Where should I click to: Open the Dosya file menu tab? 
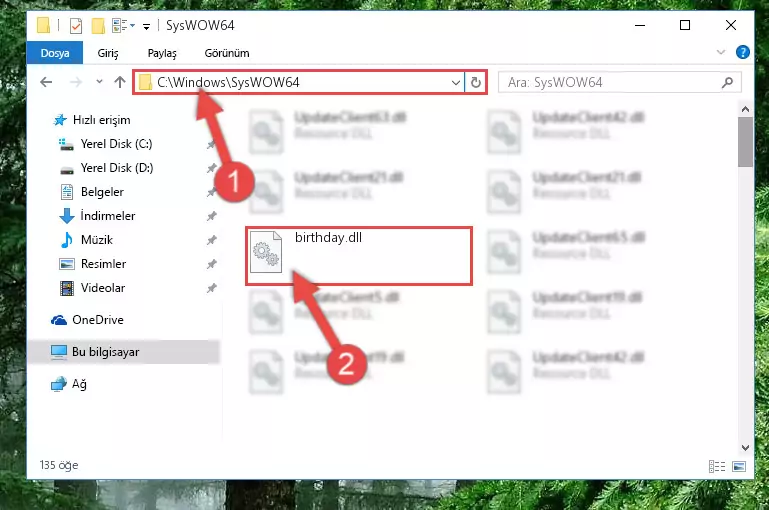point(55,53)
